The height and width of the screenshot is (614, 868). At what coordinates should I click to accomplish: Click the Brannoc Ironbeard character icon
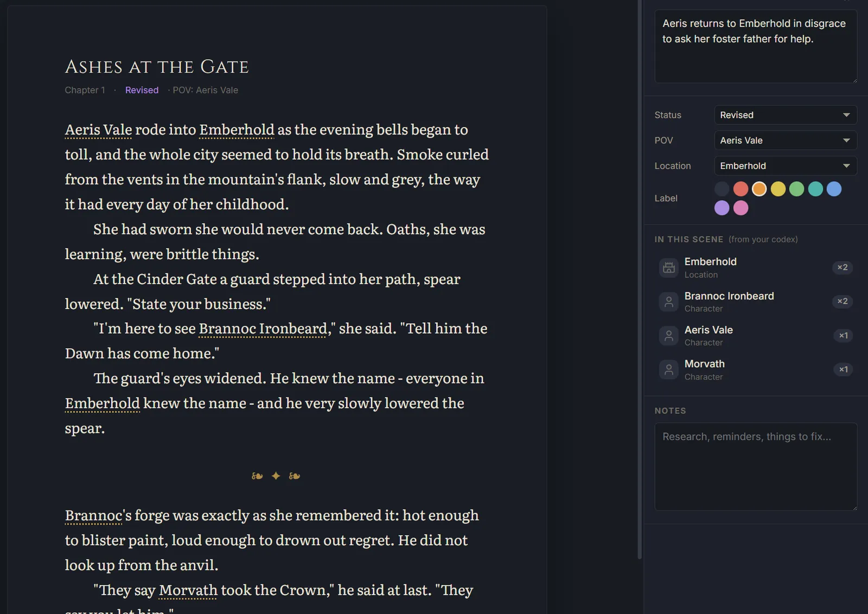pyautogui.click(x=669, y=302)
